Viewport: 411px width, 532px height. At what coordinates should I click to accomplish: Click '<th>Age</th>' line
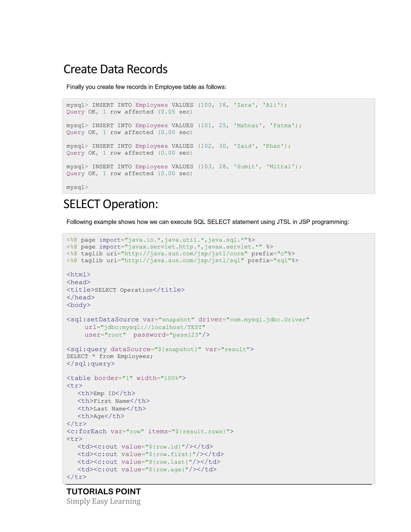101,416
